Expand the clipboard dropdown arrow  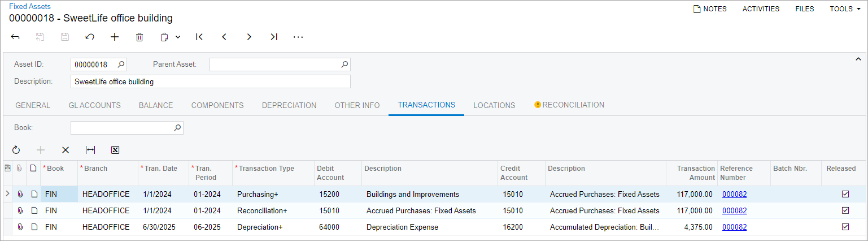178,37
